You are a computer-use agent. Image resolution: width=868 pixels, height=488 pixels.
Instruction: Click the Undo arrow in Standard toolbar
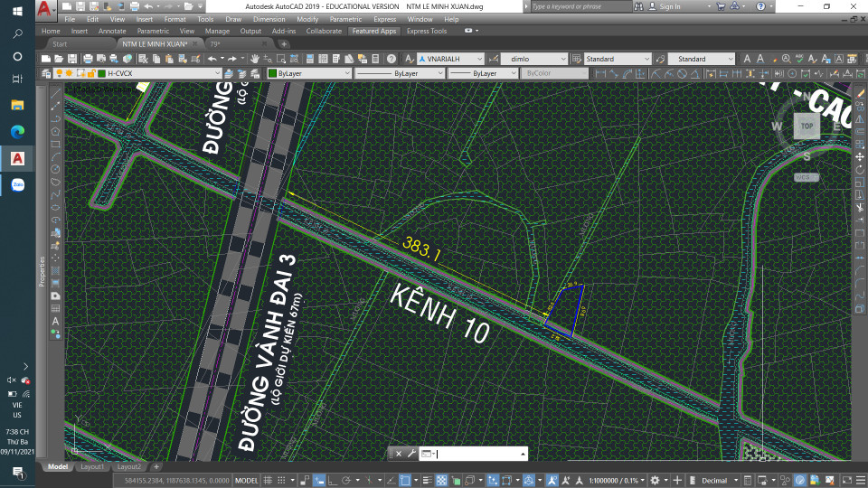pos(212,59)
